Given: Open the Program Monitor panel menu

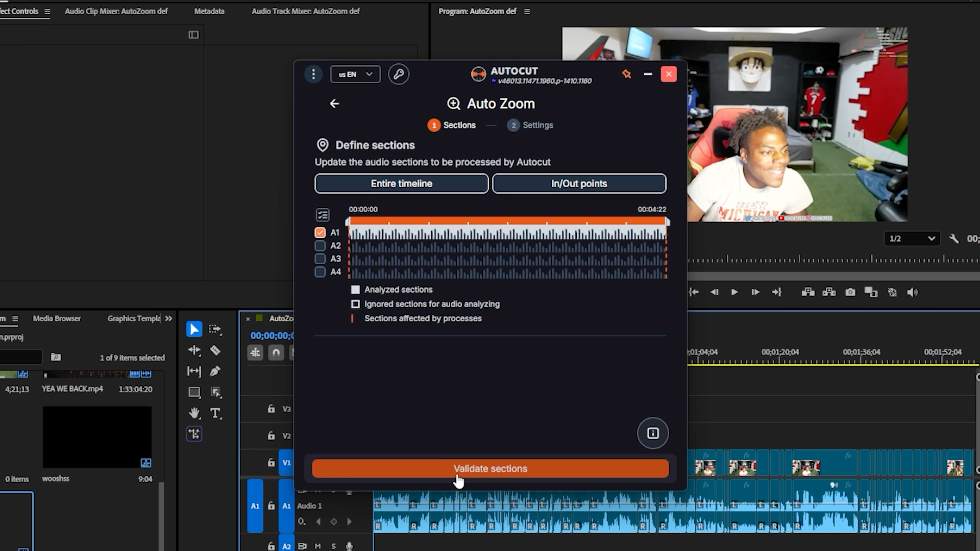Looking at the screenshot, I should click(527, 11).
